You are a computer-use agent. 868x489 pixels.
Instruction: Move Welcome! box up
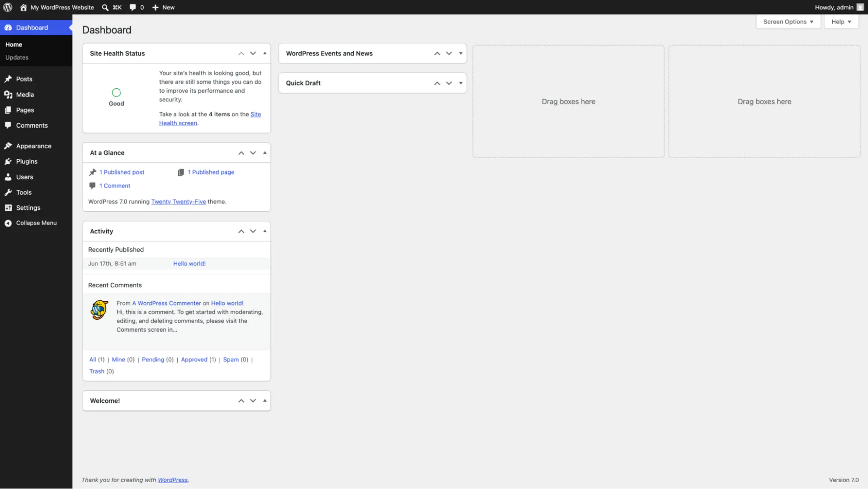(241, 401)
